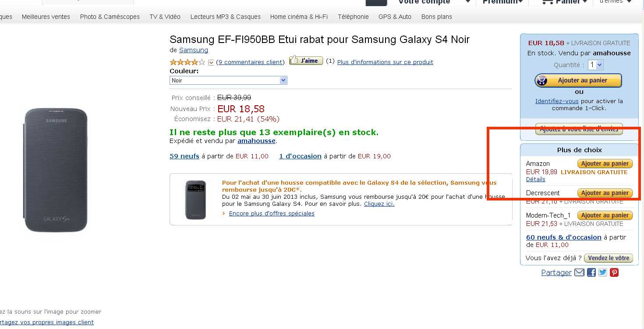Screen dimensions: 644x329
Task: Open the S-View cover promotional thumbnail
Action: [x=195, y=200]
